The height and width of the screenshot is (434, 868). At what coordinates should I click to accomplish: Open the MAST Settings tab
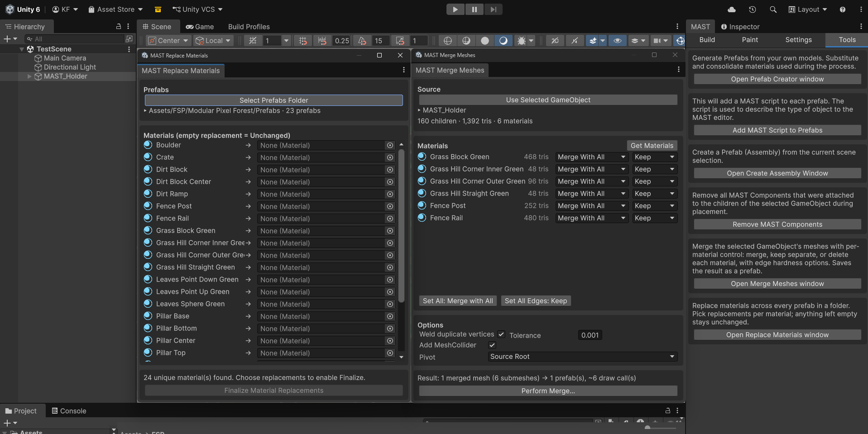[798, 40]
